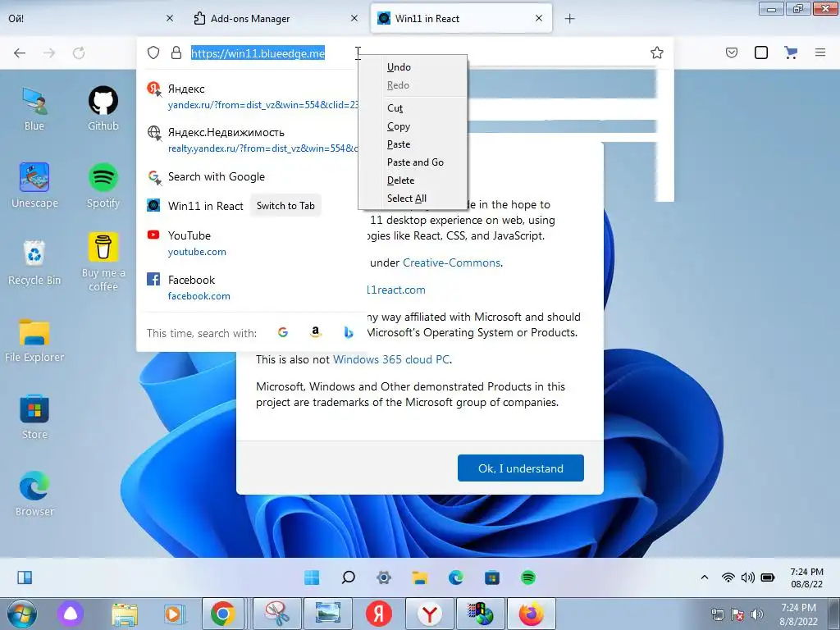
Task: Open the Firefox hamburger menu
Action: point(820,52)
